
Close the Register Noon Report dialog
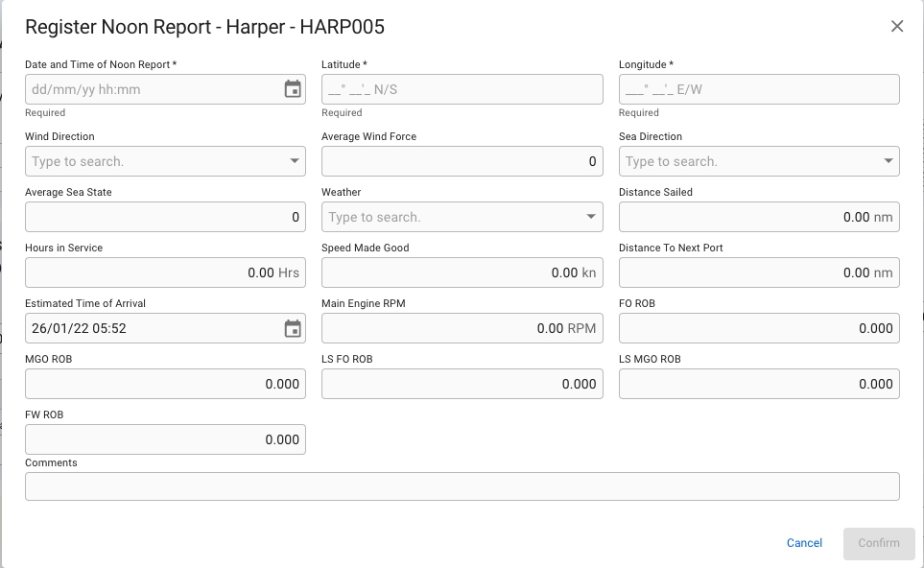[897, 27]
